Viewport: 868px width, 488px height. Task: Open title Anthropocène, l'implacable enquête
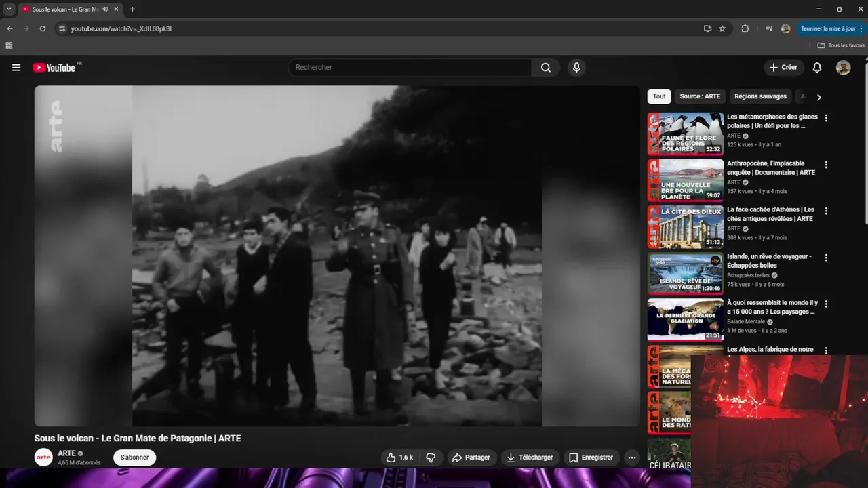point(771,168)
